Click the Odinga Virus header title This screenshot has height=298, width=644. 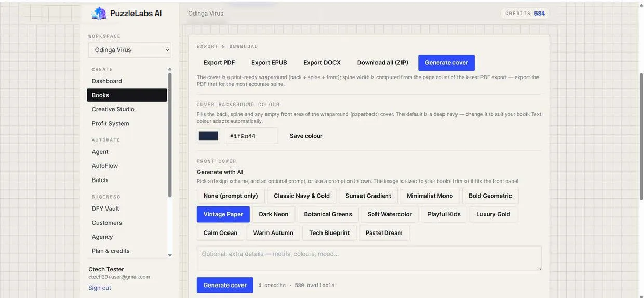(x=206, y=14)
